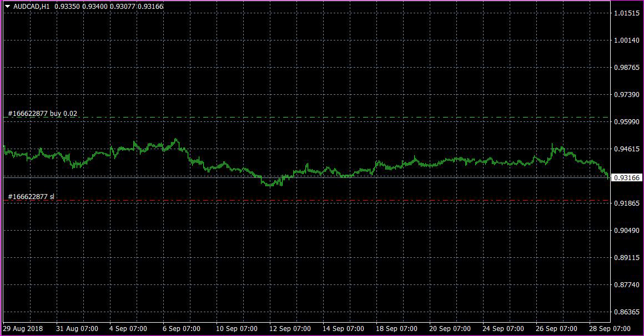Image resolution: width=644 pixels, height=336 pixels.
Task: Click the 18 Sep 07:00 time label
Action: pos(397,329)
